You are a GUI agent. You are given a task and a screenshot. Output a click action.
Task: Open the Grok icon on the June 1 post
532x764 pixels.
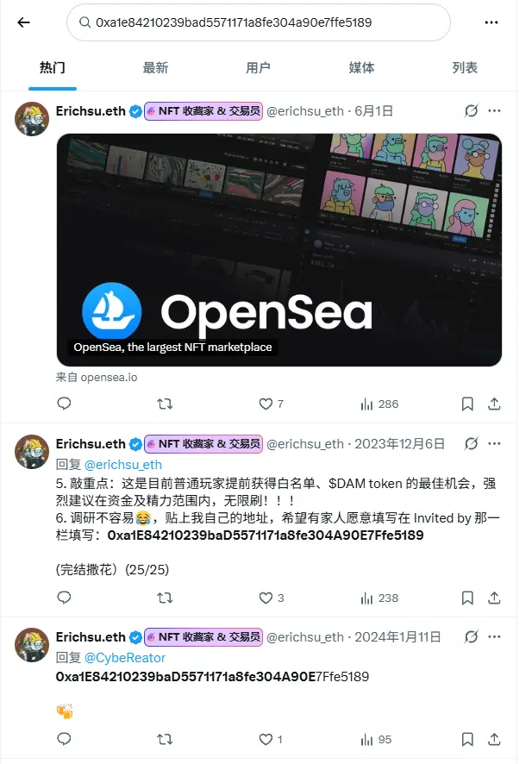point(471,111)
